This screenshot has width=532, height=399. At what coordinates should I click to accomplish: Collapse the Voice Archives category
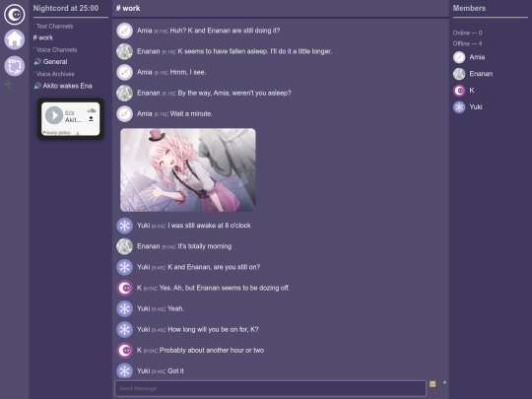tap(54, 74)
